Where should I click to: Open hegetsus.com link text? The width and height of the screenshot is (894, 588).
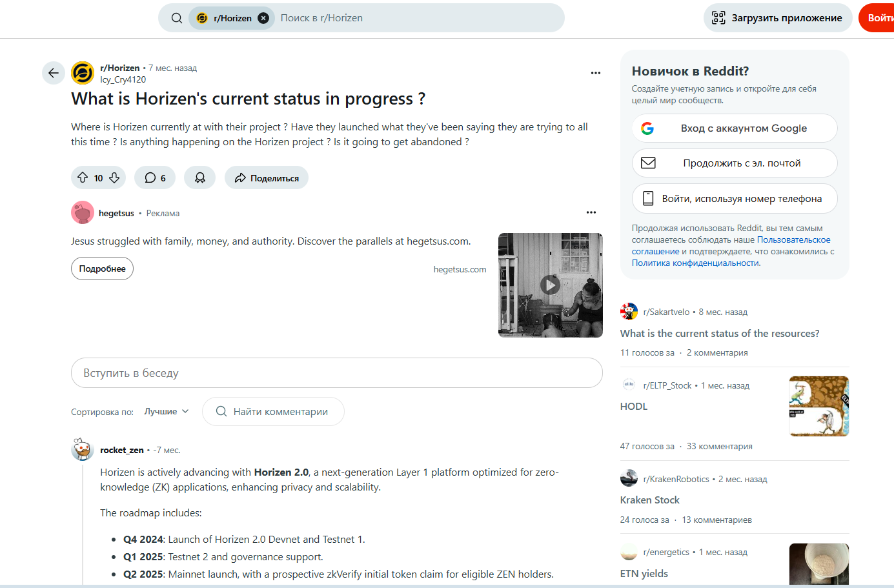[x=460, y=269]
